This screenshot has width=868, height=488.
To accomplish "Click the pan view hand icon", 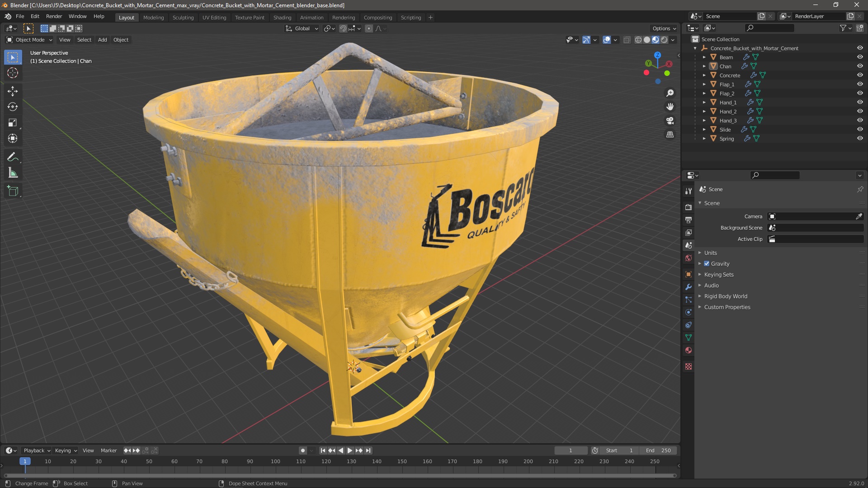I will pos(670,107).
